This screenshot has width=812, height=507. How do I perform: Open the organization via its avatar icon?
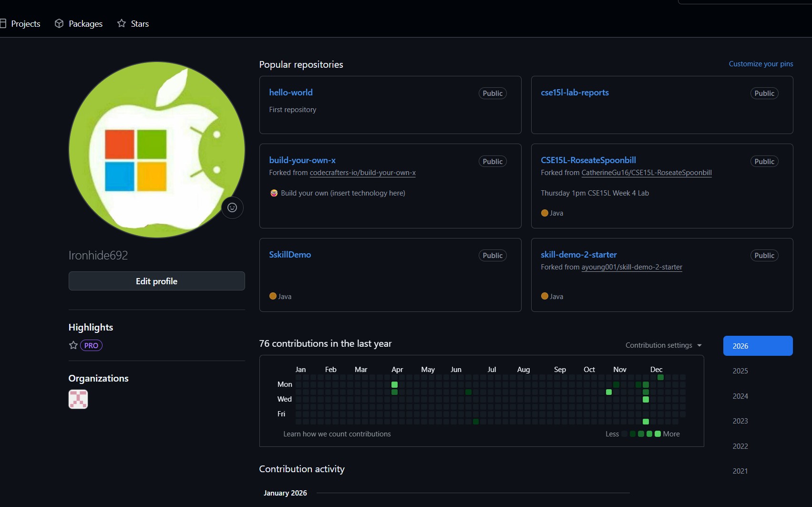coord(78,399)
